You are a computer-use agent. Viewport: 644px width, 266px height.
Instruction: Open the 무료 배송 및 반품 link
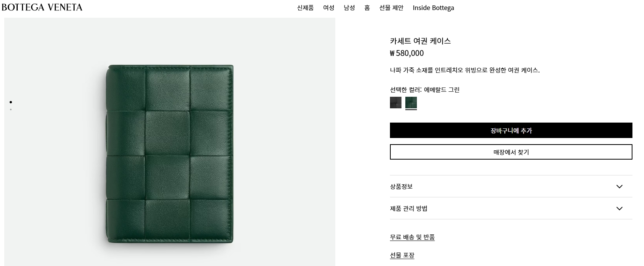[x=412, y=237]
